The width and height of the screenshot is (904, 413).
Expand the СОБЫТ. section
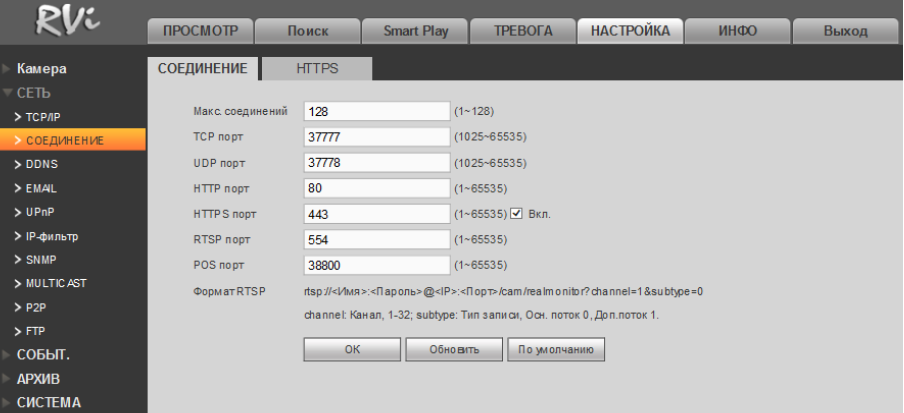[x=42, y=355]
